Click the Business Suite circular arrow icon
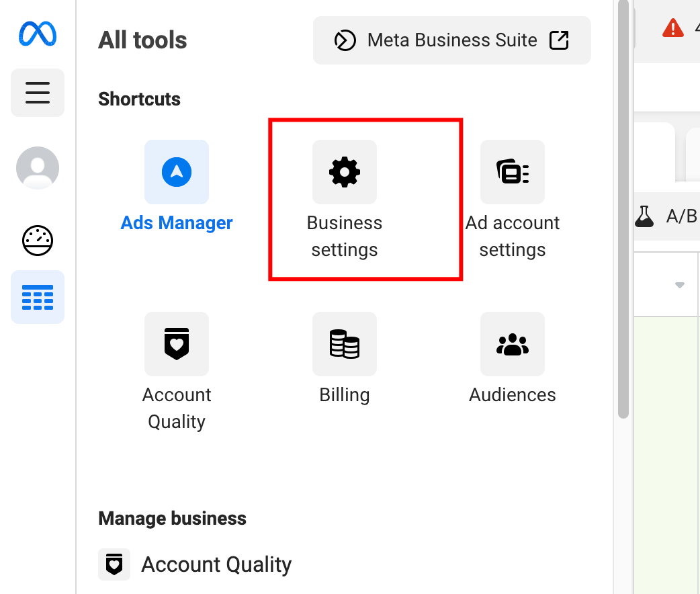The image size is (700, 594). click(345, 40)
